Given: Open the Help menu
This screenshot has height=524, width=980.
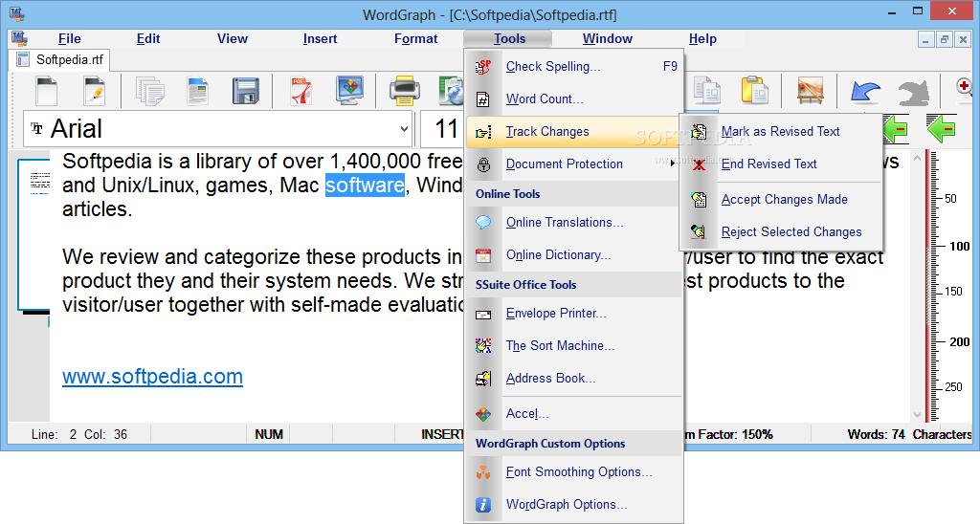Looking at the screenshot, I should tap(702, 38).
